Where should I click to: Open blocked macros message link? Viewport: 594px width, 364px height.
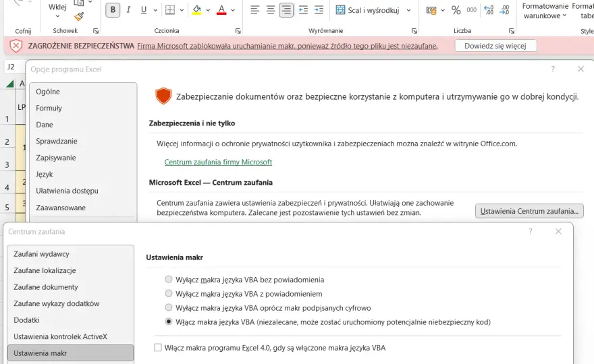pos(287,46)
